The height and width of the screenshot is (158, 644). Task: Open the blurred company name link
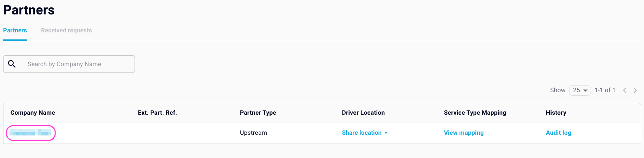30,133
